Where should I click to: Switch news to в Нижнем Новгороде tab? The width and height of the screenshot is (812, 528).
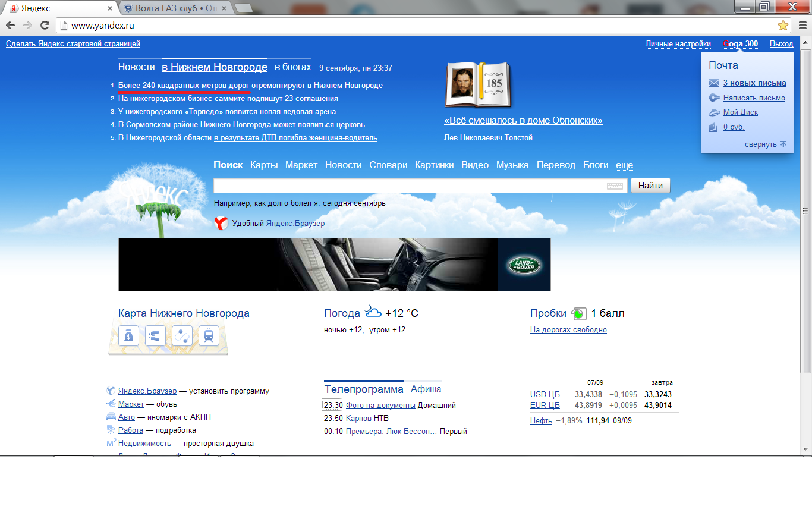(215, 67)
